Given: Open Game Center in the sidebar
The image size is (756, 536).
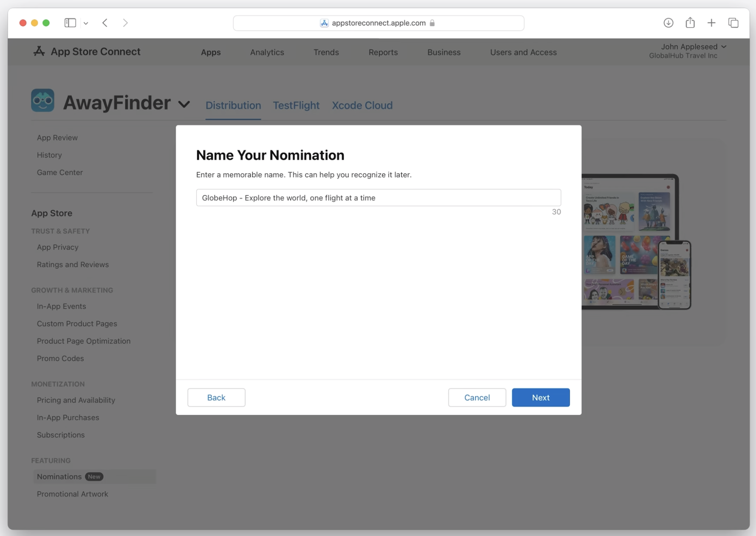Looking at the screenshot, I should pyautogui.click(x=60, y=172).
